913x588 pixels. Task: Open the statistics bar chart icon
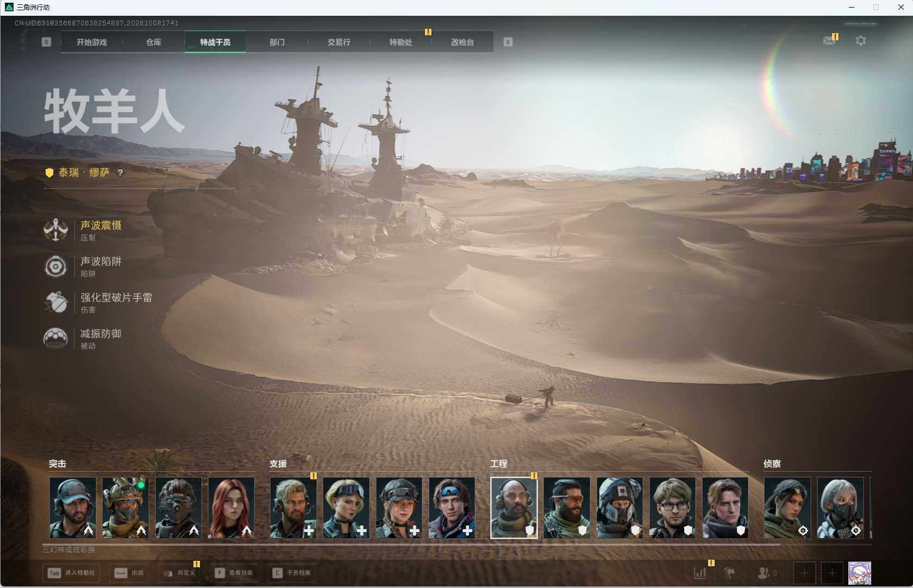pyautogui.click(x=700, y=573)
